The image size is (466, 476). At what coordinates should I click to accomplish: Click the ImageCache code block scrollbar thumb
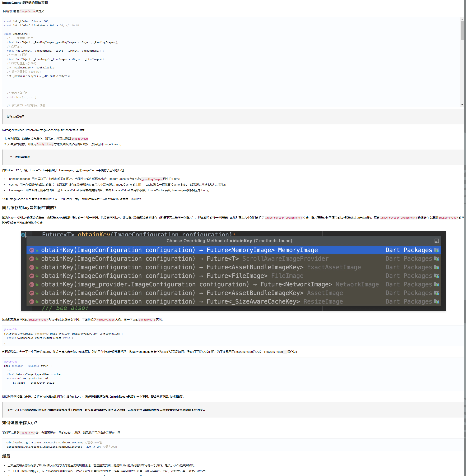click(462, 30)
